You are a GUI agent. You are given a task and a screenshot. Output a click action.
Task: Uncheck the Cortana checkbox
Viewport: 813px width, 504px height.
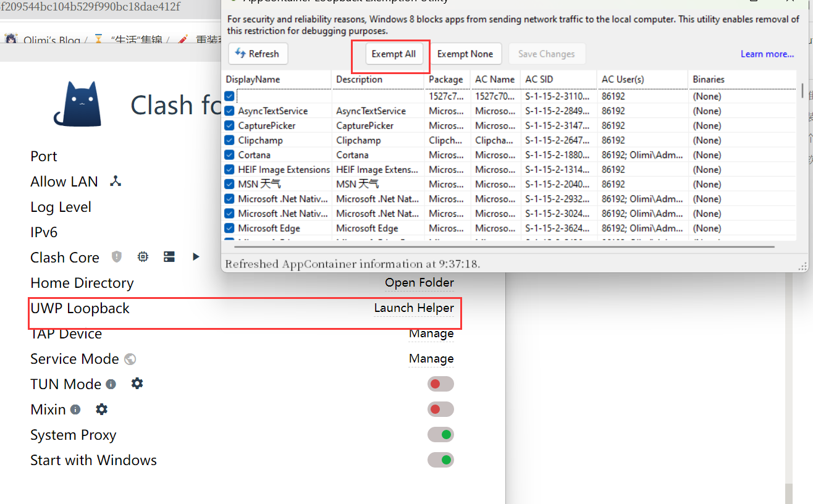tap(229, 155)
